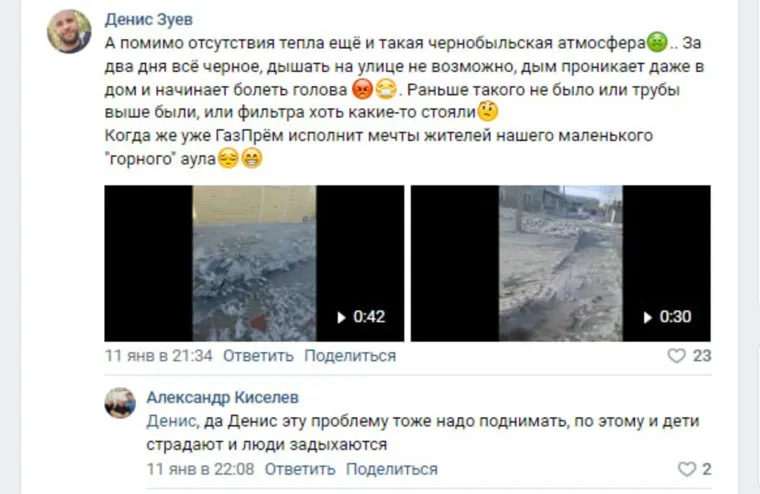Click Ответить under Денис Зуев's comment

pyautogui.click(x=258, y=356)
